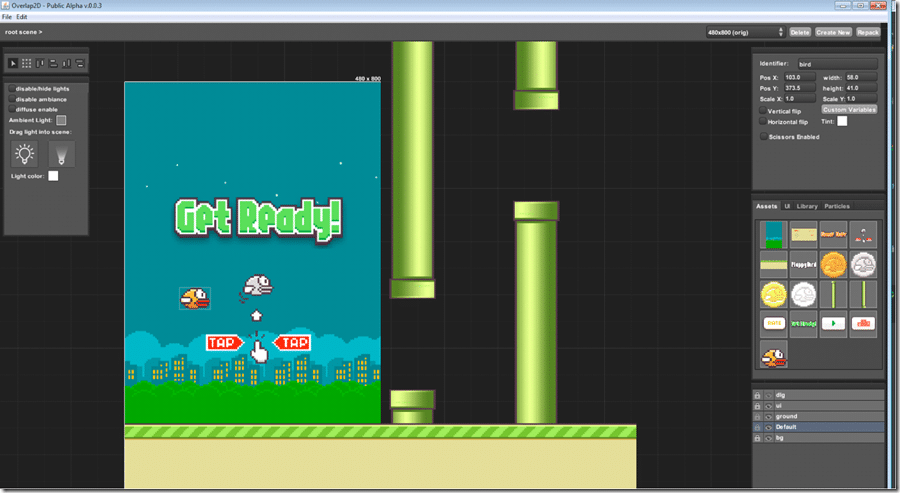
Task: Toggle the dotted grid tool icon
Action: tap(26, 63)
